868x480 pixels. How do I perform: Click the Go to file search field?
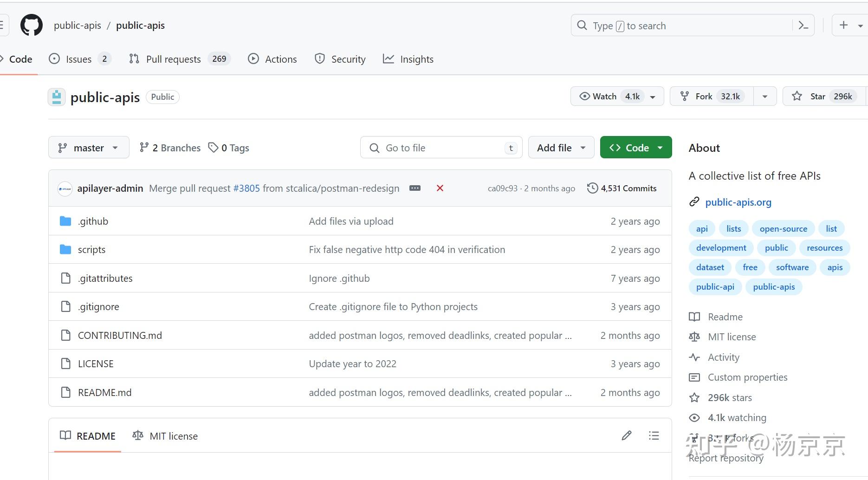(441, 148)
